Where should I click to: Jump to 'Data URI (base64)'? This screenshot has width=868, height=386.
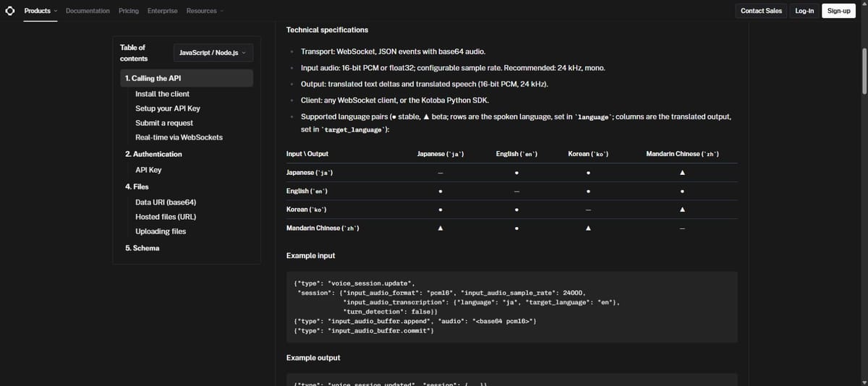pos(166,202)
